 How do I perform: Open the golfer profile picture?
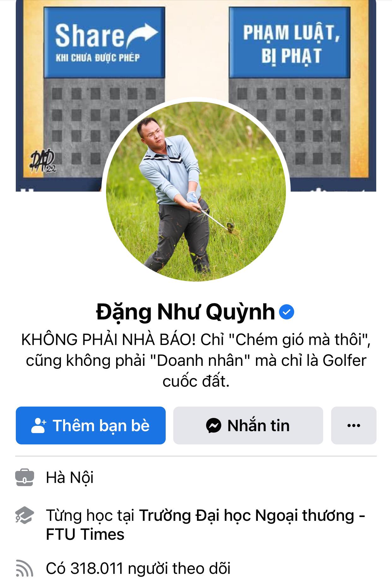pos(196,191)
